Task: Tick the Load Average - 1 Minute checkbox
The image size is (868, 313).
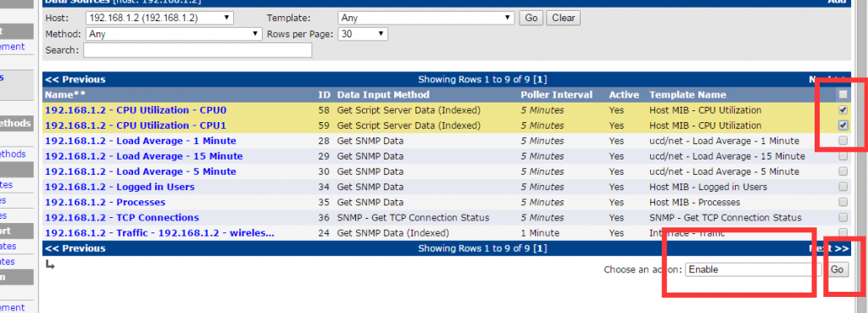Action: coord(843,141)
